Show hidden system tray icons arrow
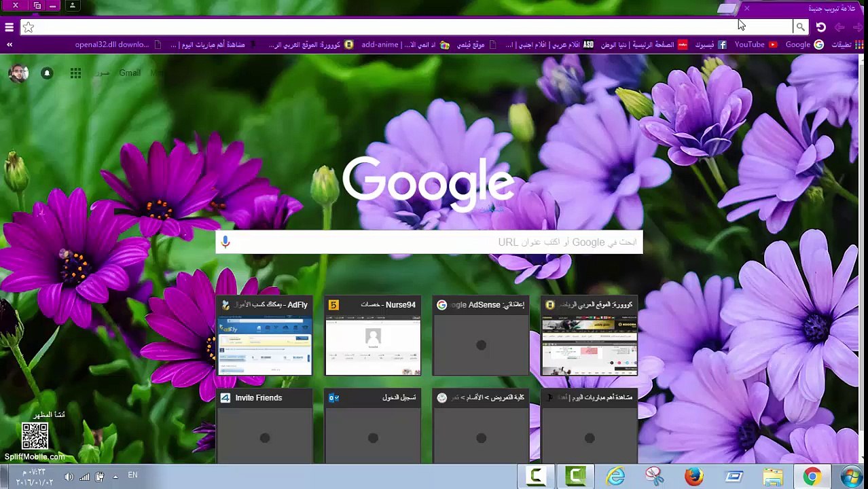This screenshot has width=868, height=489. pyautogui.click(x=115, y=477)
